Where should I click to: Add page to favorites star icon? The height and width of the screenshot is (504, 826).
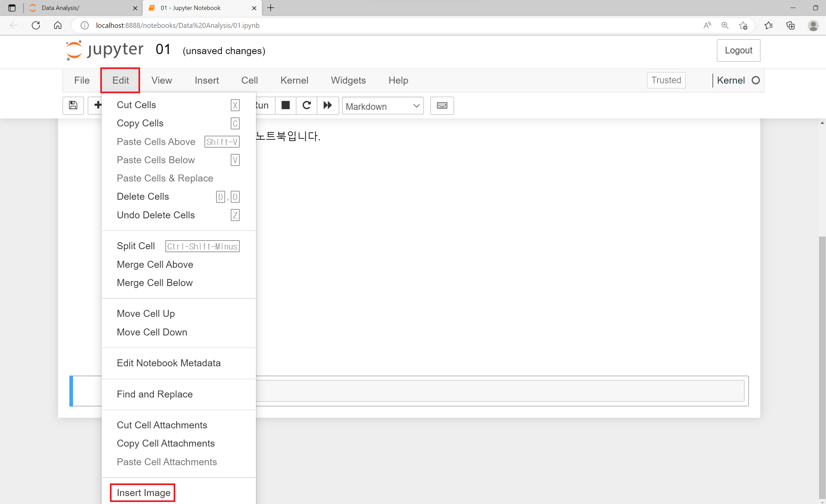tap(743, 26)
